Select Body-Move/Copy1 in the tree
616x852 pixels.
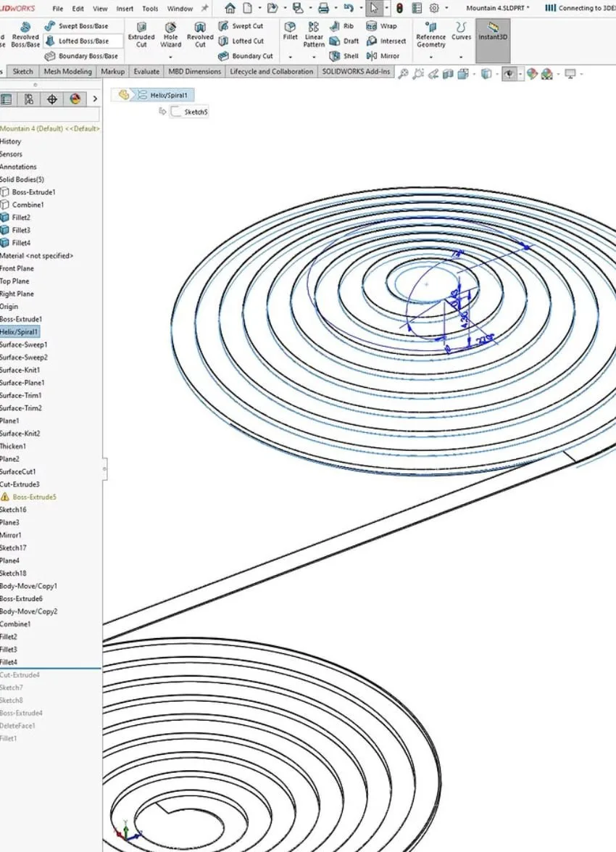(29, 586)
